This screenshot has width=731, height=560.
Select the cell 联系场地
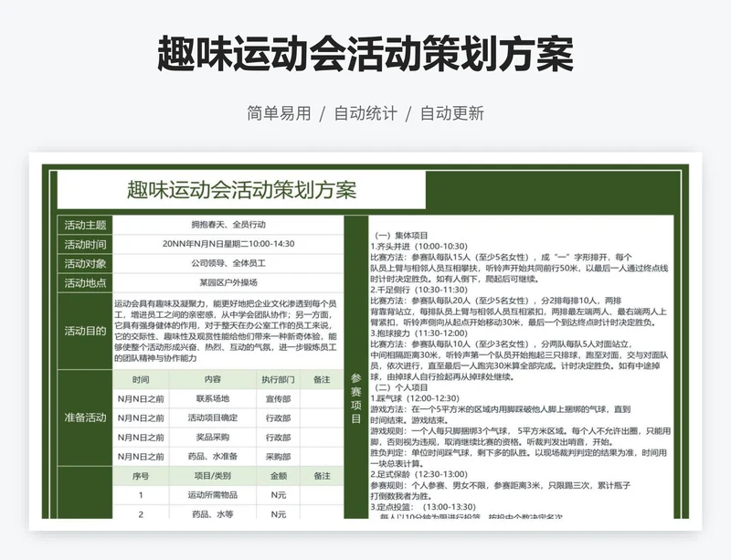[x=213, y=398]
